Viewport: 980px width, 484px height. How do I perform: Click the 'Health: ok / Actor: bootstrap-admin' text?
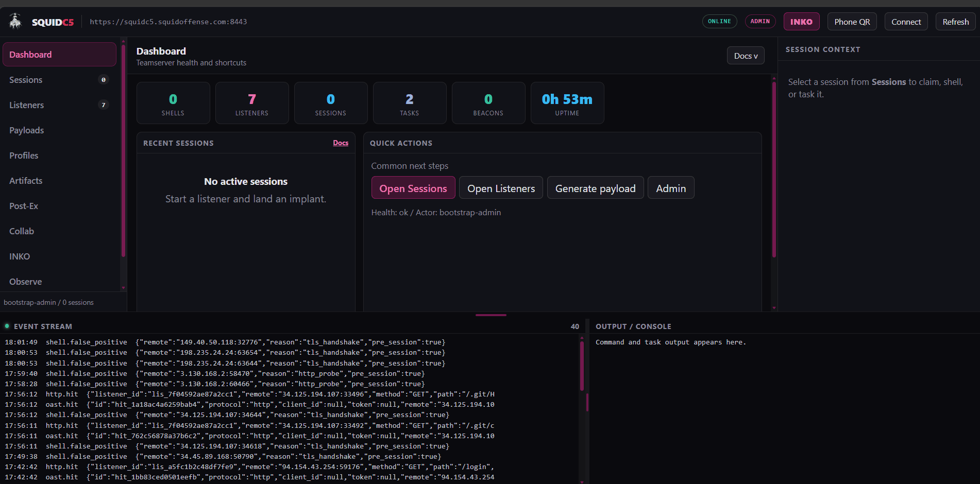tap(436, 212)
